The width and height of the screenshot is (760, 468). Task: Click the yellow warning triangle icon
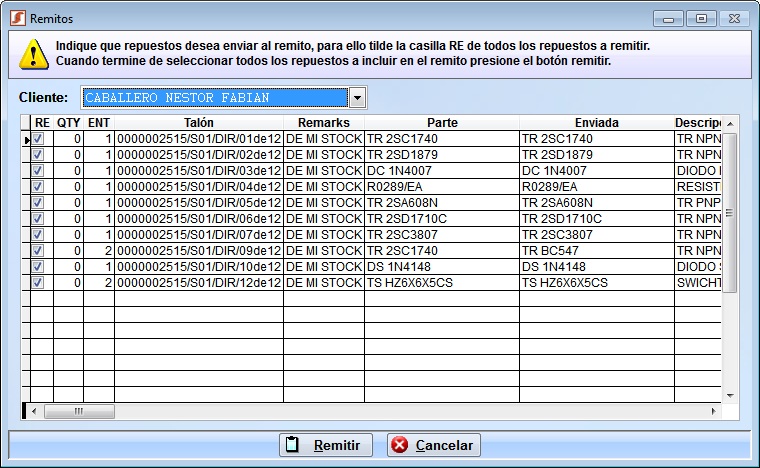(33, 53)
